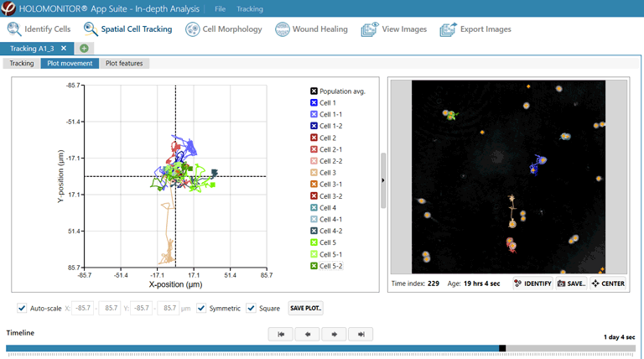Collapse image panel with splitter arrow
The width and height of the screenshot is (644, 359).
tap(383, 180)
